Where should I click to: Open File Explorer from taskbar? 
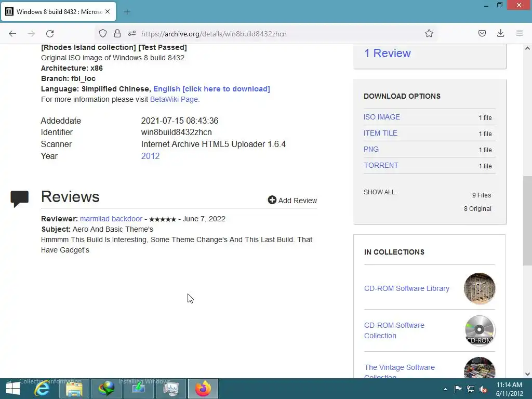[x=74, y=389]
